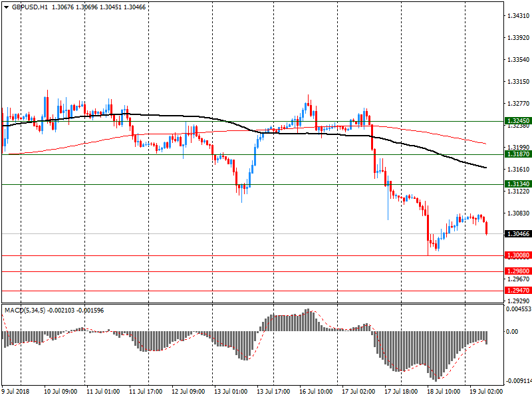Click the 1.32770 price scale value
The height and width of the screenshot is (399, 532).
[517, 104]
